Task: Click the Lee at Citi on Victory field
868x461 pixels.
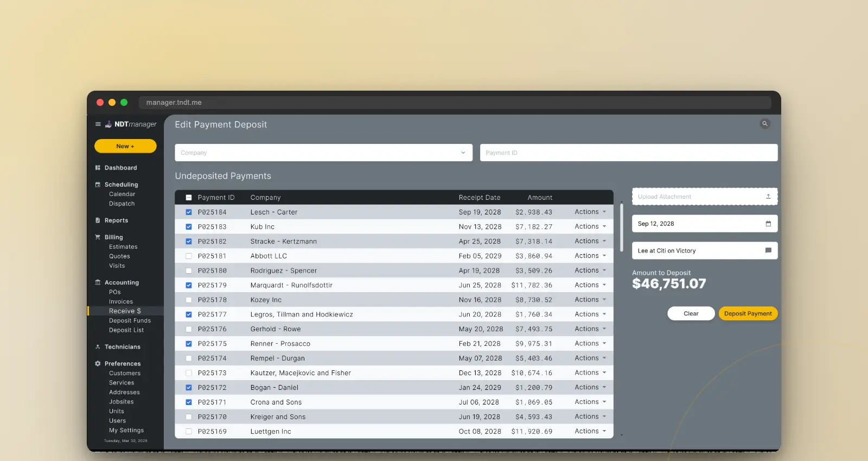Action: pos(705,250)
